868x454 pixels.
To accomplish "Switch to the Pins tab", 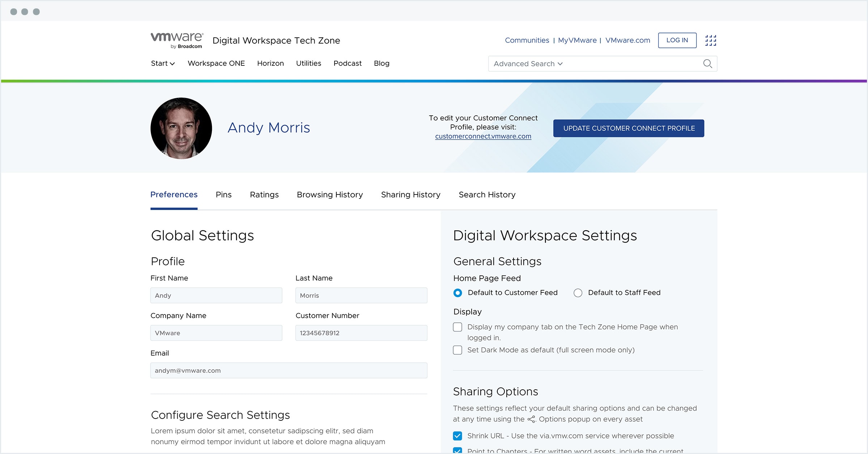I will 224,195.
